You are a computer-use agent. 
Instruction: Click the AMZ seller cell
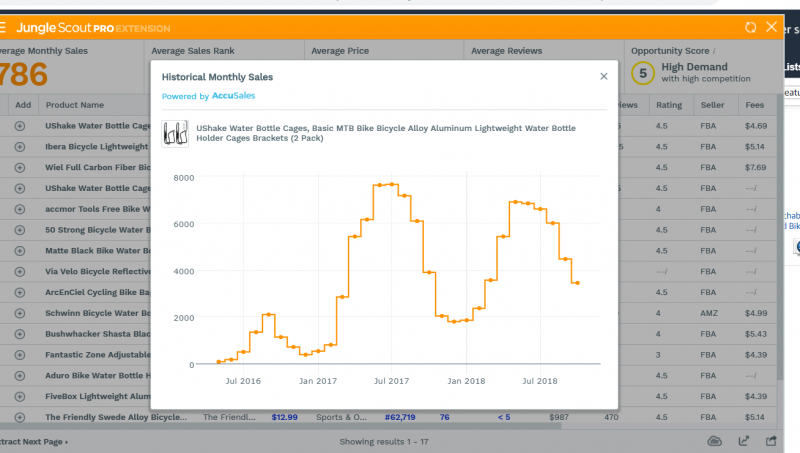click(x=709, y=313)
